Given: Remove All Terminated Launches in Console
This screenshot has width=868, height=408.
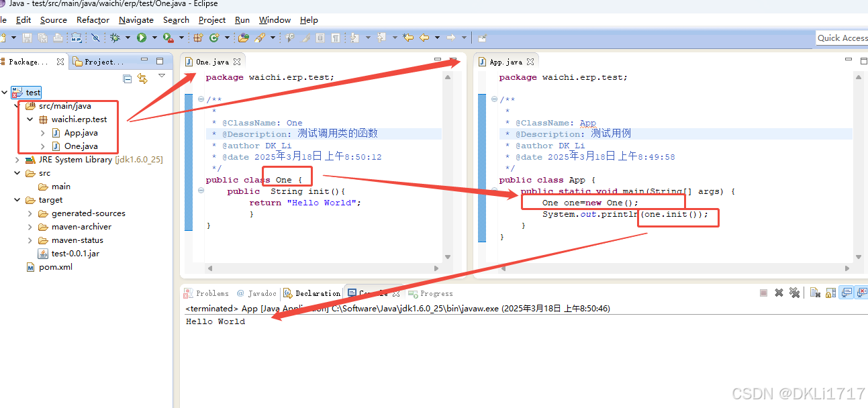Looking at the screenshot, I should [x=795, y=292].
